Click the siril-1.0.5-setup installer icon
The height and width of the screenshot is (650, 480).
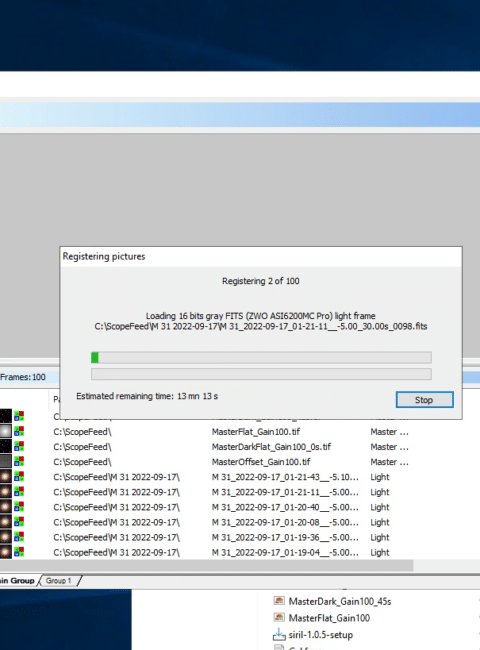[279, 634]
